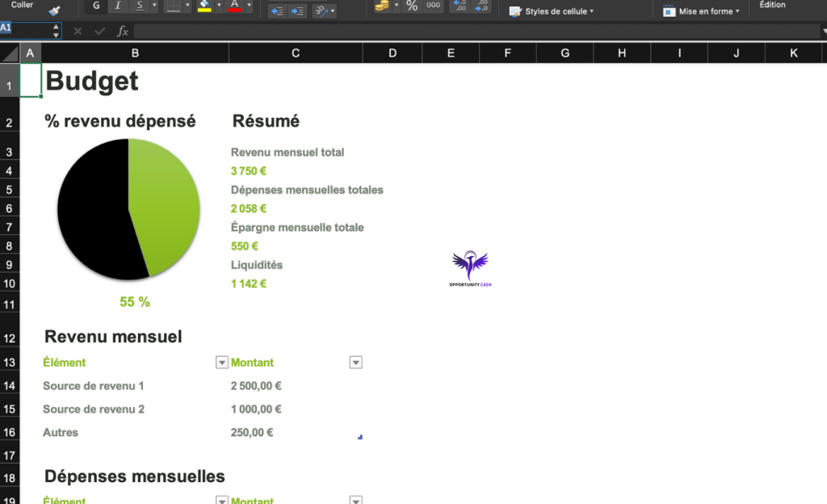Click into the formula bar
Screen dimensions: 827x504
pyautogui.click(x=476, y=31)
